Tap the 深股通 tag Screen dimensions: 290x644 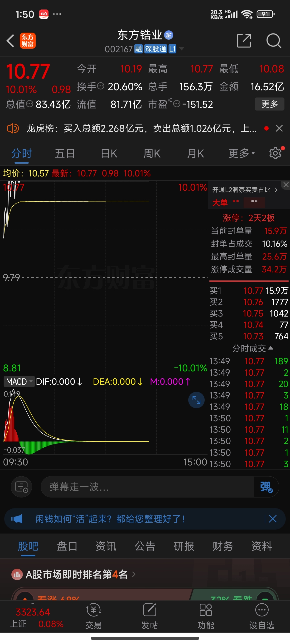coord(155,49)
